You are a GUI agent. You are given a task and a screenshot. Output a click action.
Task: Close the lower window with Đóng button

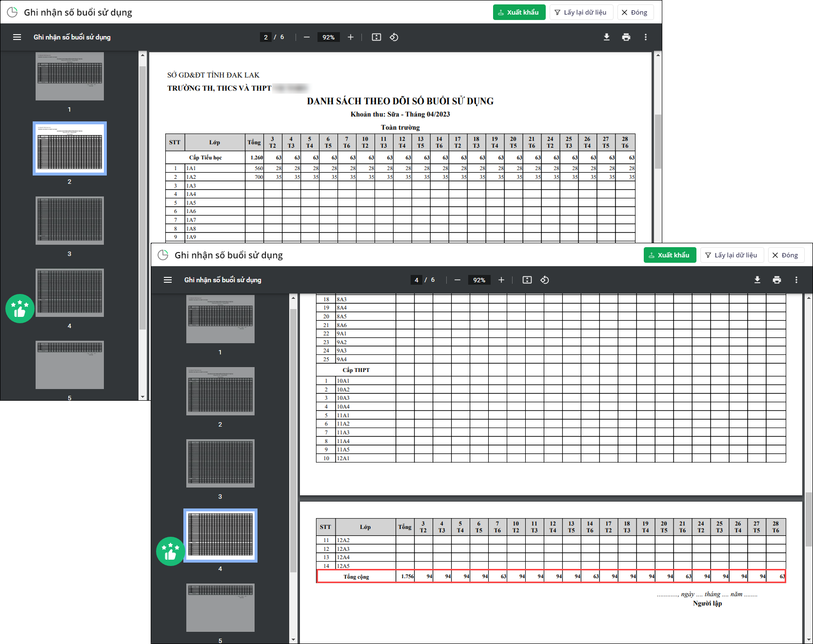click(x=786, y=255)
